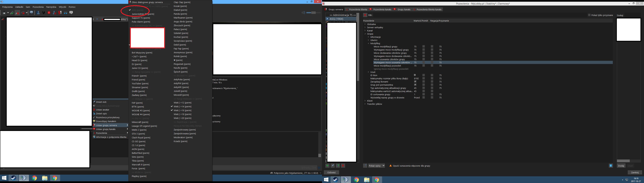
Task: Click the green add group icon
Action: click(x=327, y=166)
